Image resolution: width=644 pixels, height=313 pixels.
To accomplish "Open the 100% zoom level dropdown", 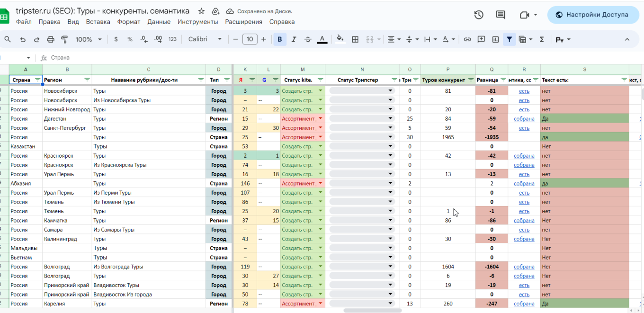I will point(89,39).
